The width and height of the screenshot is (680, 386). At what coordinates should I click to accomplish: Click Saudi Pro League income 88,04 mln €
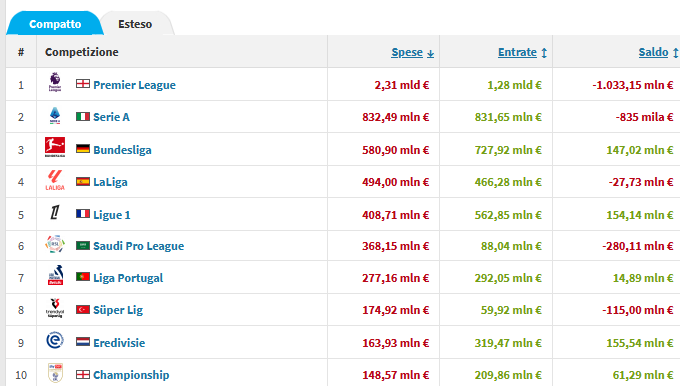(511, 246)
